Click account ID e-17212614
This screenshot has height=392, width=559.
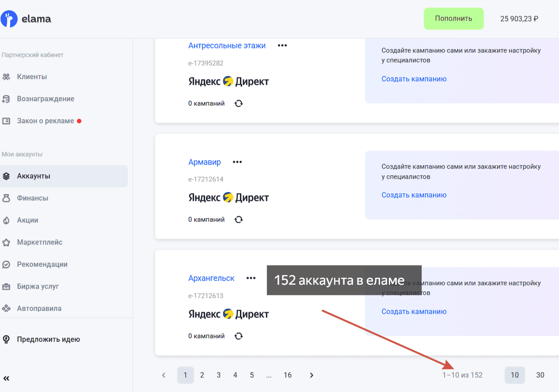[x=206, y=179]
